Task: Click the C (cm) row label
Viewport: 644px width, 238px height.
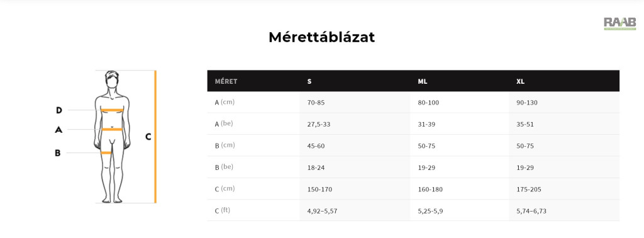Action: [x=225, y=189]
